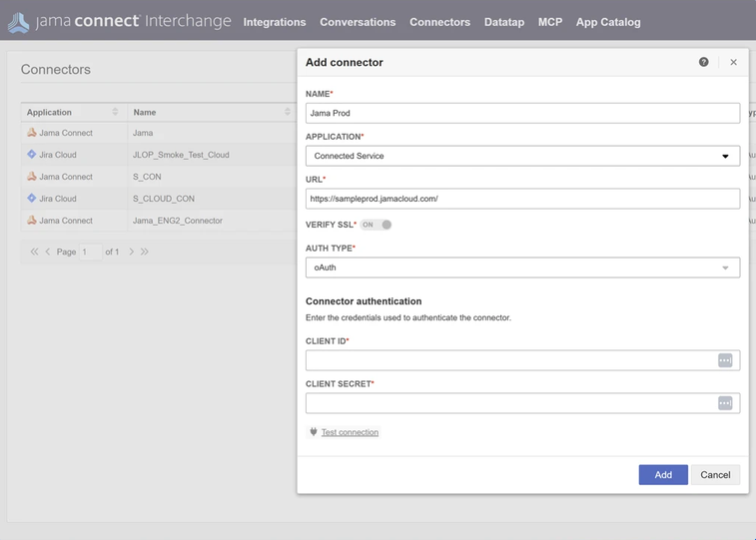The width and height of the screenshot is (756, 540).
Task: Select the JLOP_Smoke_Test_Cloud connector name
Action: click(x=181, y=155)
